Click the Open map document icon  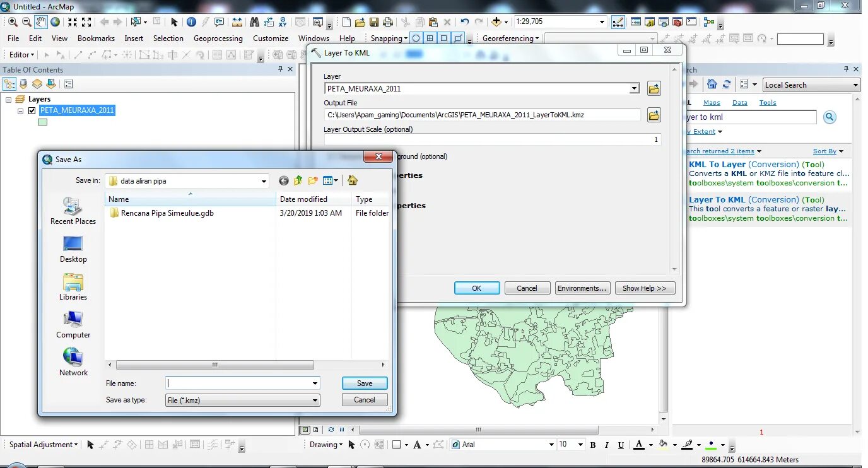click(360, 22)
